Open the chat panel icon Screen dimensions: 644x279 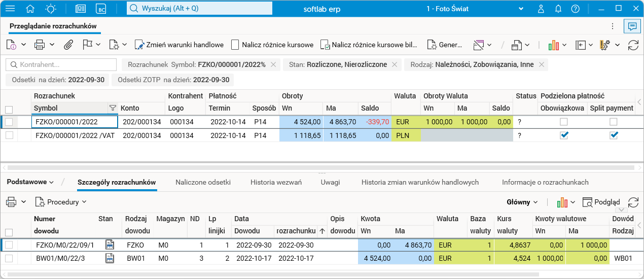click(632, 26)
